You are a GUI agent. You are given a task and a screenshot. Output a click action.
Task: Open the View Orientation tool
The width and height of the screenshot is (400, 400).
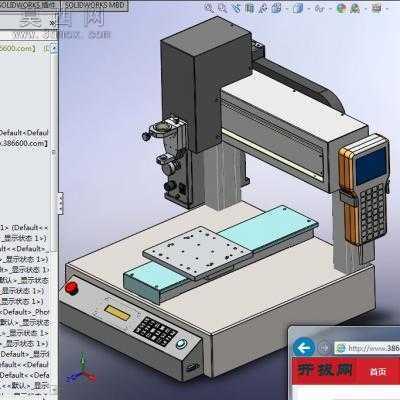point(276,8)
